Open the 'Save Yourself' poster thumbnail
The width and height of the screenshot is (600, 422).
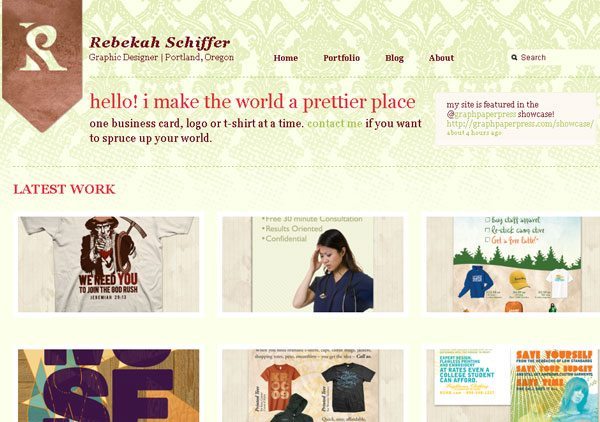(x=513, y=386)
